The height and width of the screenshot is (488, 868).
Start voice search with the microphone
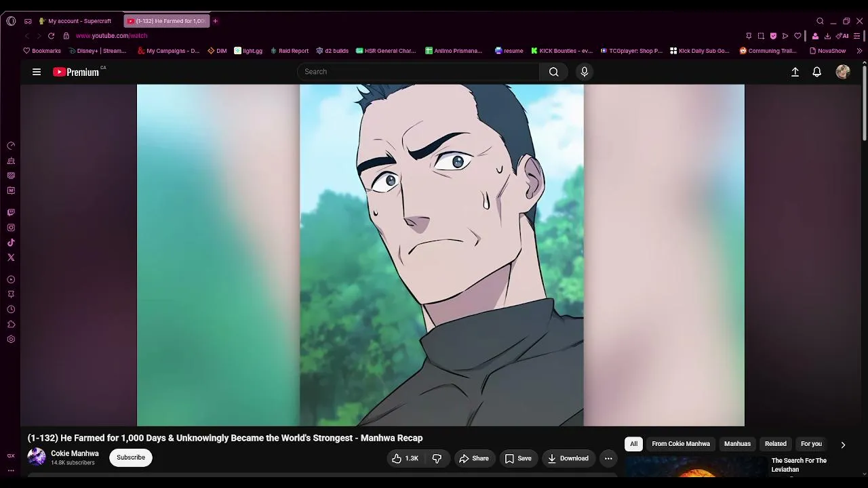[585, 72]
